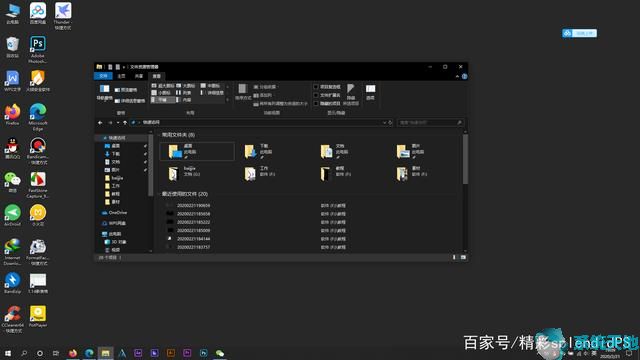This screenshot has height=360, width=640.
Task: Open the CCleaner64 desktop shortcut
Action: (x=12, y=319)
